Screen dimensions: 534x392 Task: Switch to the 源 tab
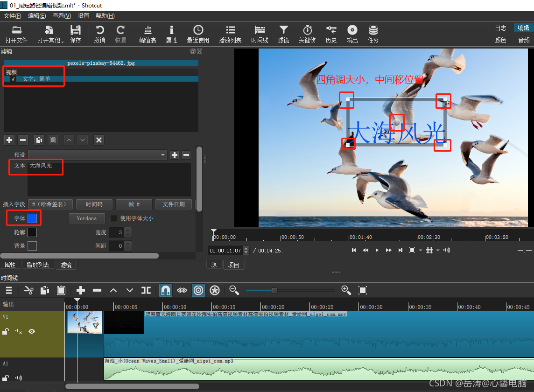click(214, 265)
